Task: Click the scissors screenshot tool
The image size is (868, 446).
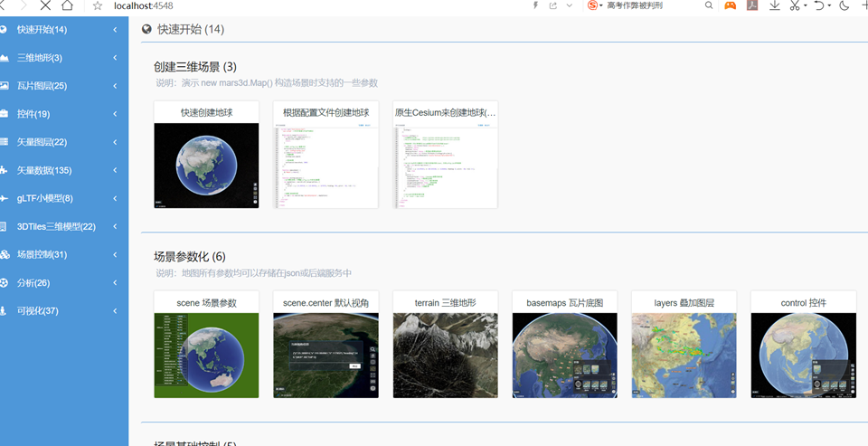Action: [x=795, y=5]
